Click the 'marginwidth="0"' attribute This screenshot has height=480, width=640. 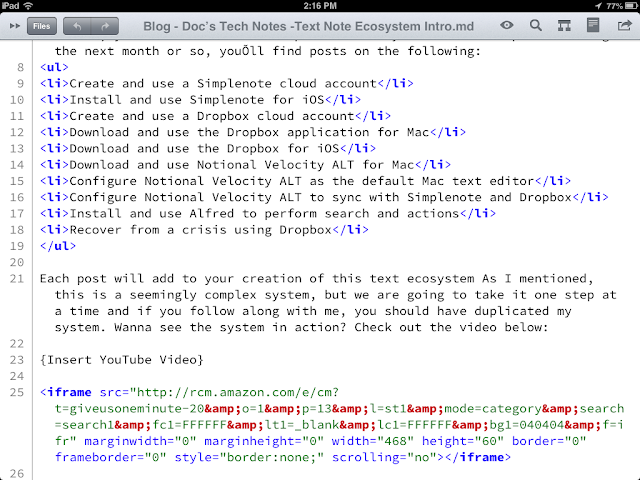click(x=140, y=442)
